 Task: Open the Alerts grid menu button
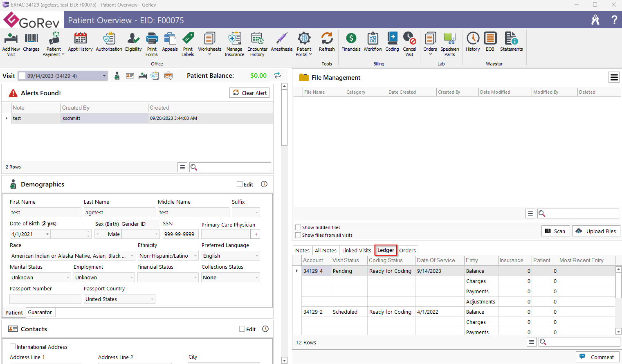pos(182,167)
